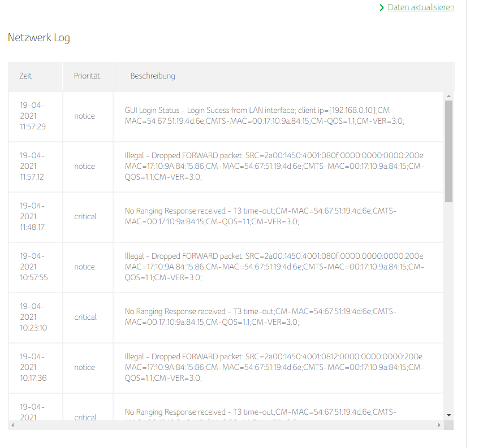The width and height of the screenshot is (483, 448).
Task: Select the Priorität column header
Action: tap(87, 76)
